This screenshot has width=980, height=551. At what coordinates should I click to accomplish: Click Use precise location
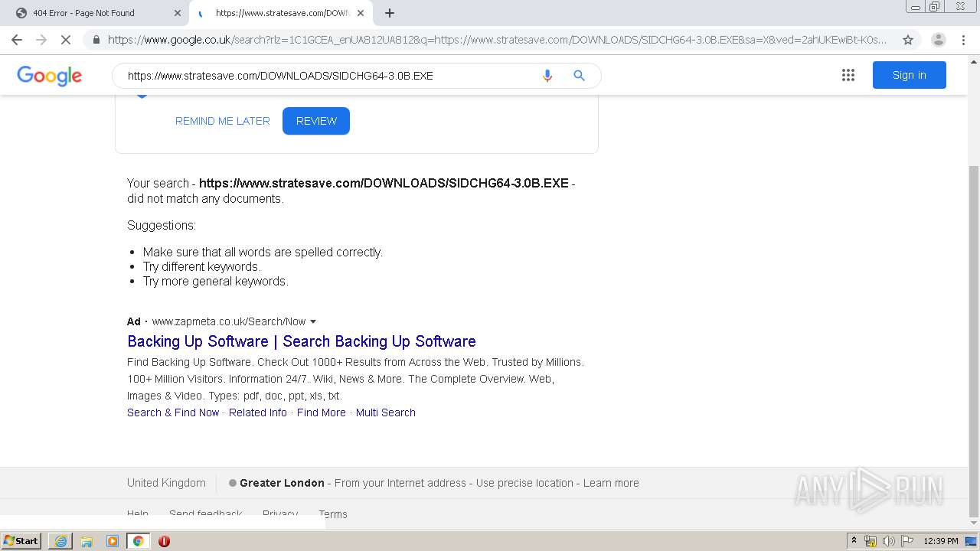point(524,483)
